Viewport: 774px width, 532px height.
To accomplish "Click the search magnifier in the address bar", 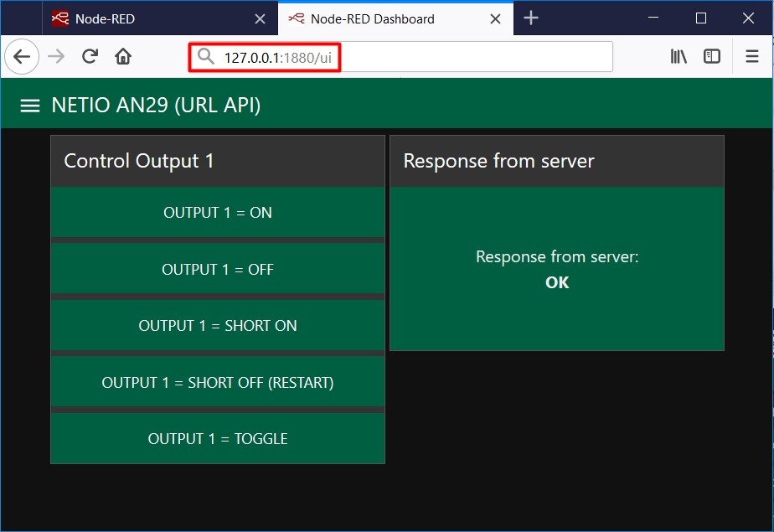I will pos(205,57).
